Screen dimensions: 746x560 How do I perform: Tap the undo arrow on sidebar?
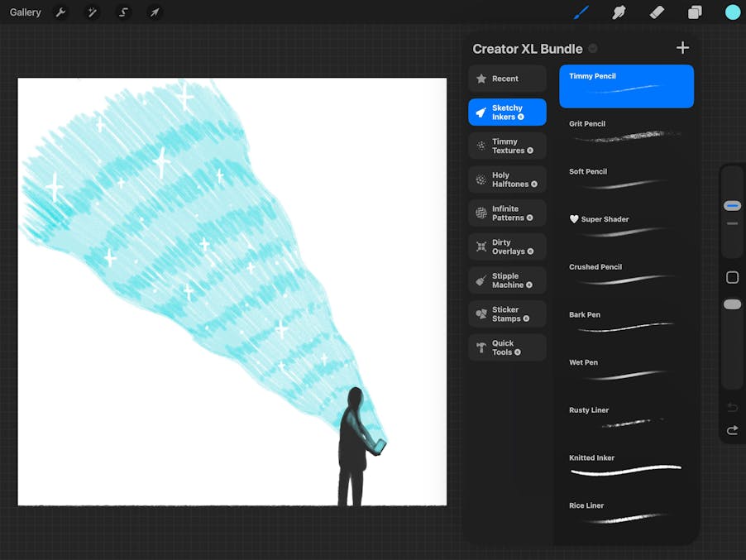tap(732, 408)
